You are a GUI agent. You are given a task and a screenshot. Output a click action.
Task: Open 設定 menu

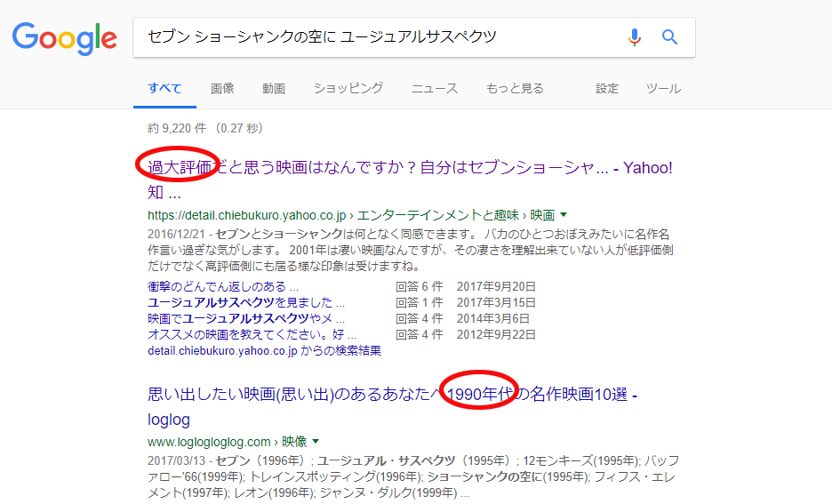[607, 89]
